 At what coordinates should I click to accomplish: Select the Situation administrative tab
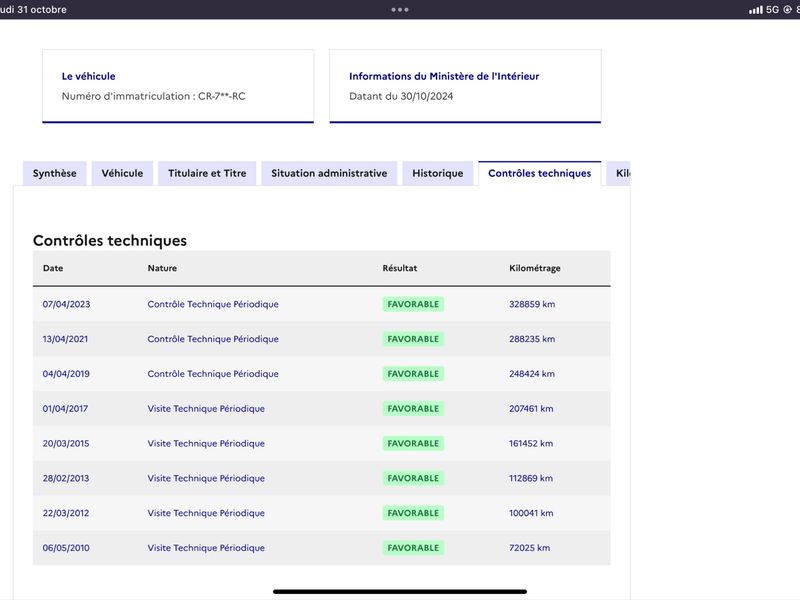tap(329, 173)
